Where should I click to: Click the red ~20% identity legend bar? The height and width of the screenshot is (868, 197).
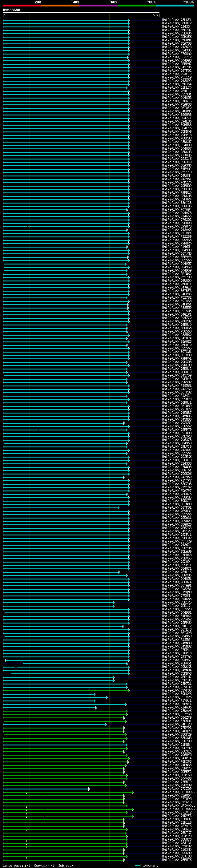(x=22, y=6)
